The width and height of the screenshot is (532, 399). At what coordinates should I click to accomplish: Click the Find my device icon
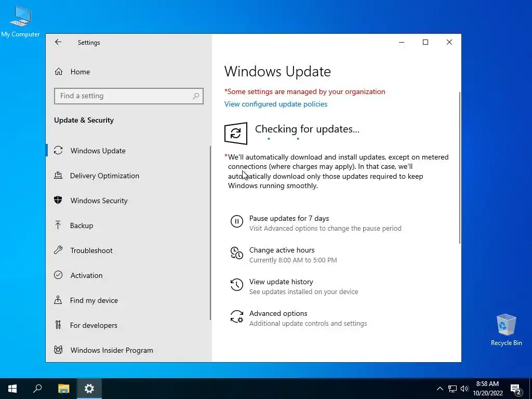pyautogui.click(x=58, y=300)
